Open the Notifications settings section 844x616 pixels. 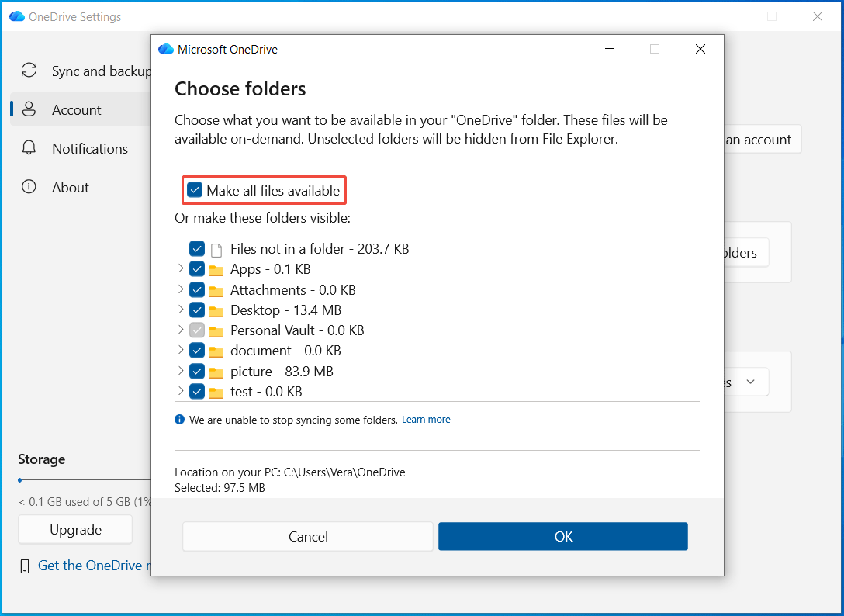(91, 148)
